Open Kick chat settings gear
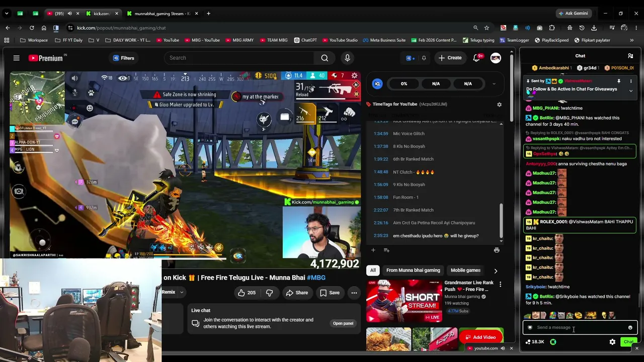644x362 pixels. click(612, 342)
